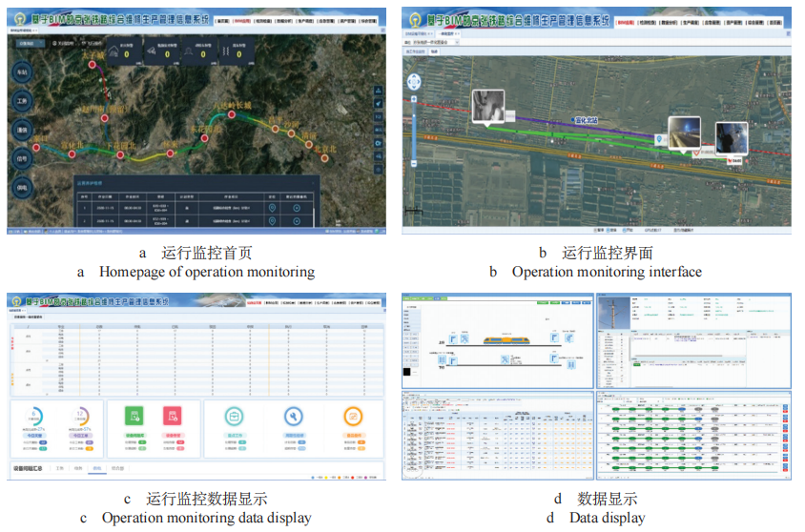This screenshot has width=805, height=532.
Task: Click the zoom-out minus button on monitoring interface map
Action: click(x=414, y=163)
